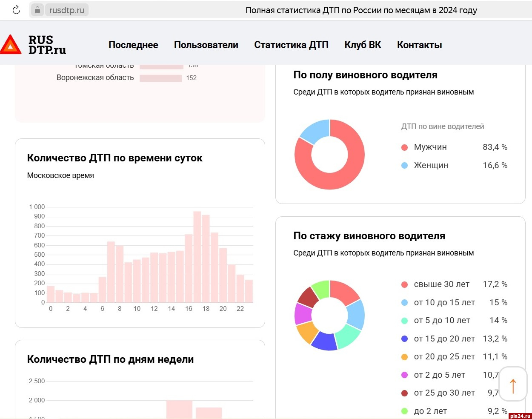
Task: Click the hour 23 bar in time chart
Action: coord(249,291)
